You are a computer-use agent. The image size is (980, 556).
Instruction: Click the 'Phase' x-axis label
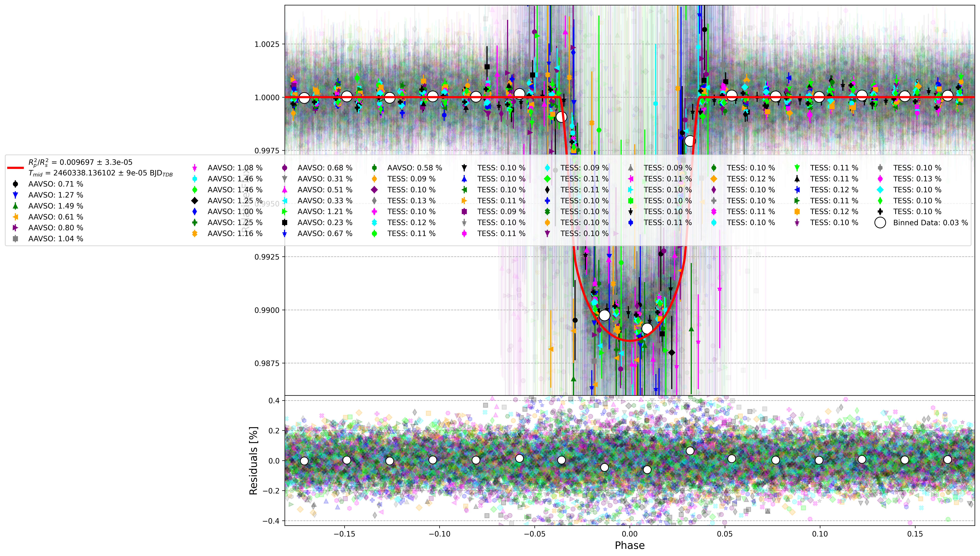pos(629,545)
